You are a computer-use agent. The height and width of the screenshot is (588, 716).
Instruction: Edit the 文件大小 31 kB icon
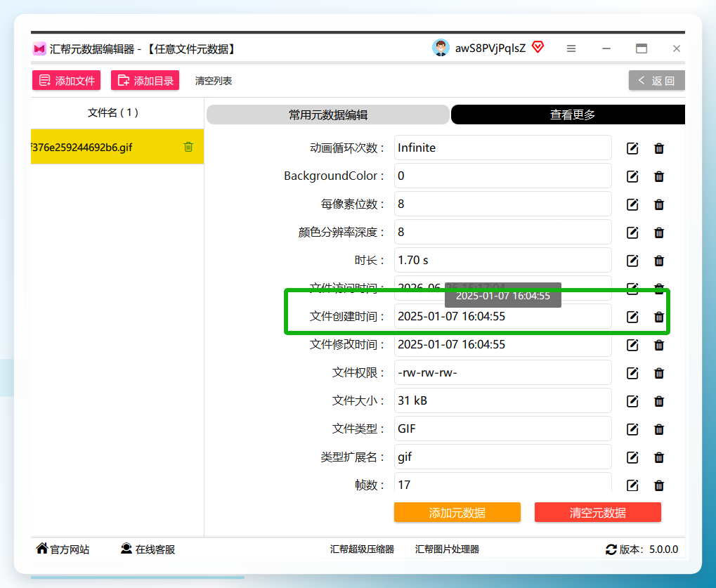coord(632,401)
